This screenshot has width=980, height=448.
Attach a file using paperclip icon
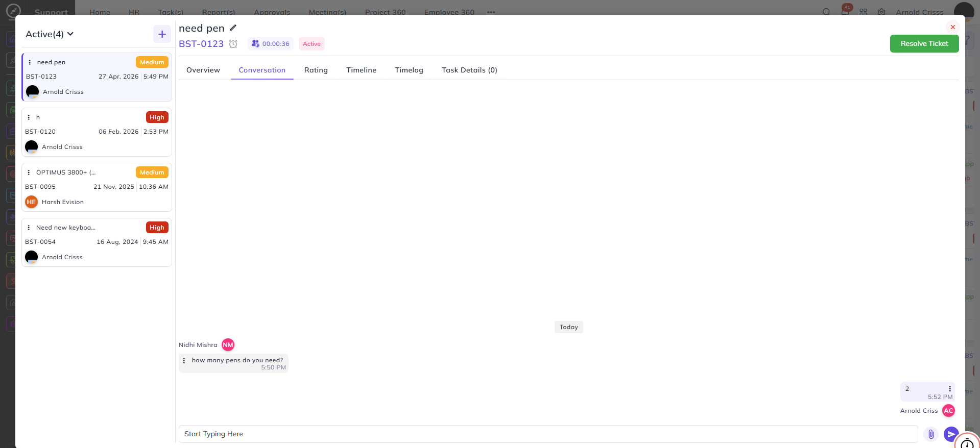931,434
